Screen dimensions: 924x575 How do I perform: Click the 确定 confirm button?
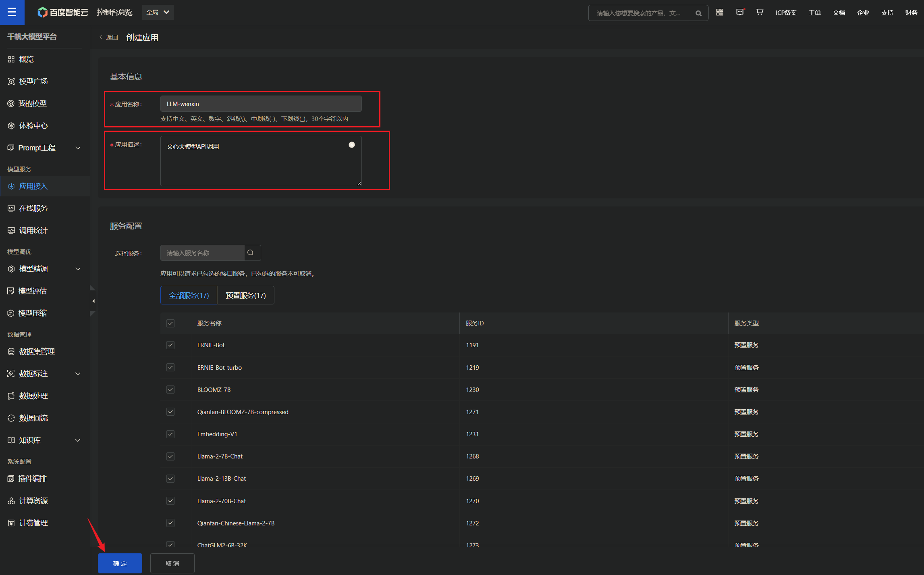click(120, 563)
